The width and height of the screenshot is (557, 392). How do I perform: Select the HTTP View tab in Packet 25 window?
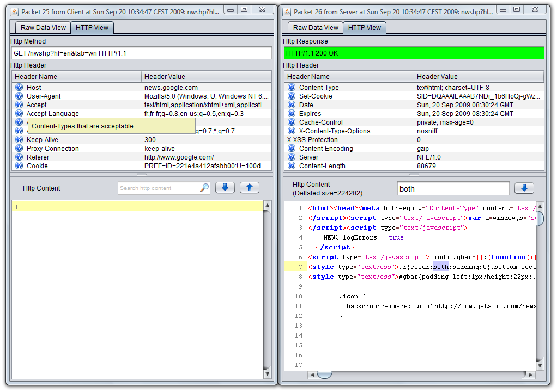point(92,28)
